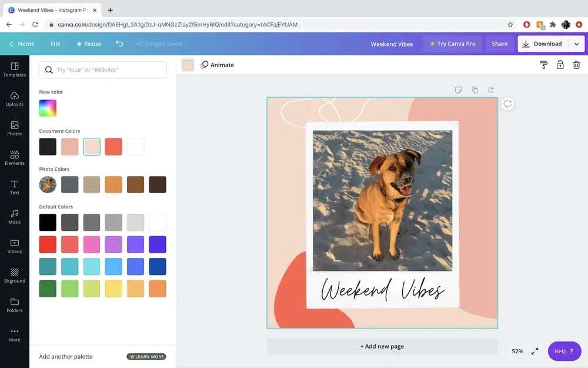The height and width of the screenshot is (368, 588).
Task: Delete the selection with the trash icon
Action: coord(577,64)
